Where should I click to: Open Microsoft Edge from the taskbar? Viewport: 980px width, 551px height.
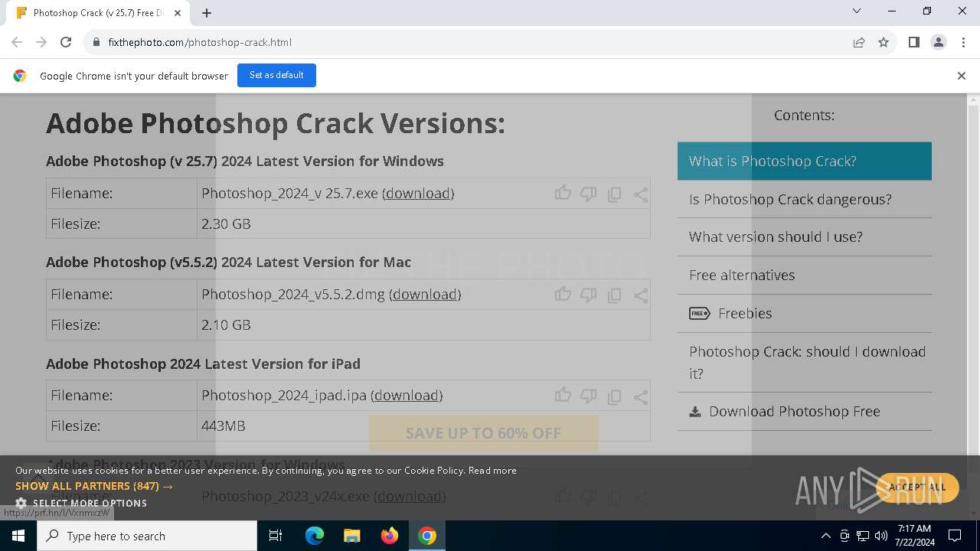pos(315,536)
